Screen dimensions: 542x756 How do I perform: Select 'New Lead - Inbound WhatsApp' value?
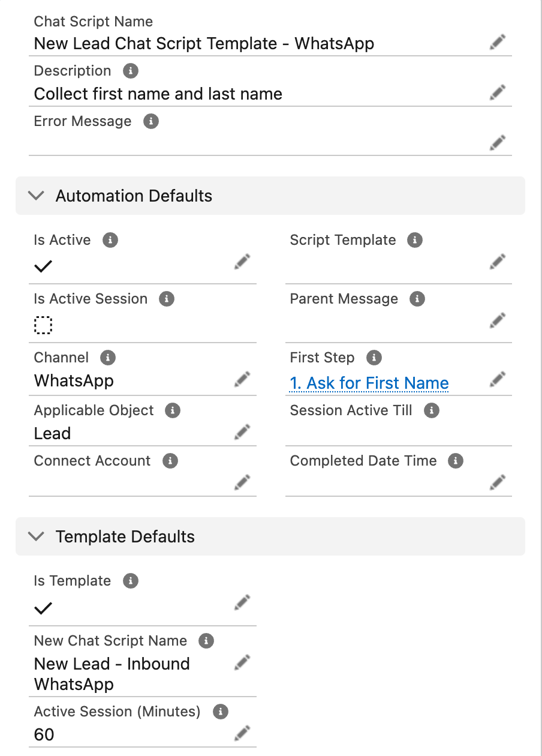112,674
